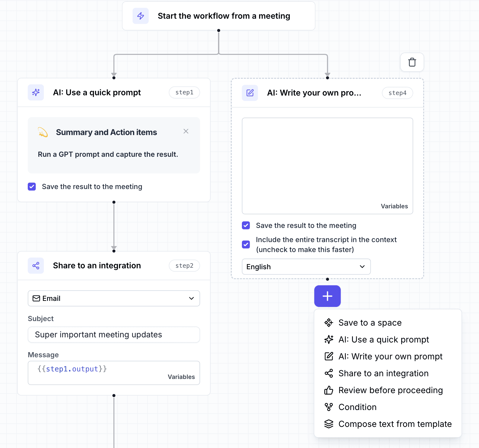Click the Summary and Action items title

point(106,132)
